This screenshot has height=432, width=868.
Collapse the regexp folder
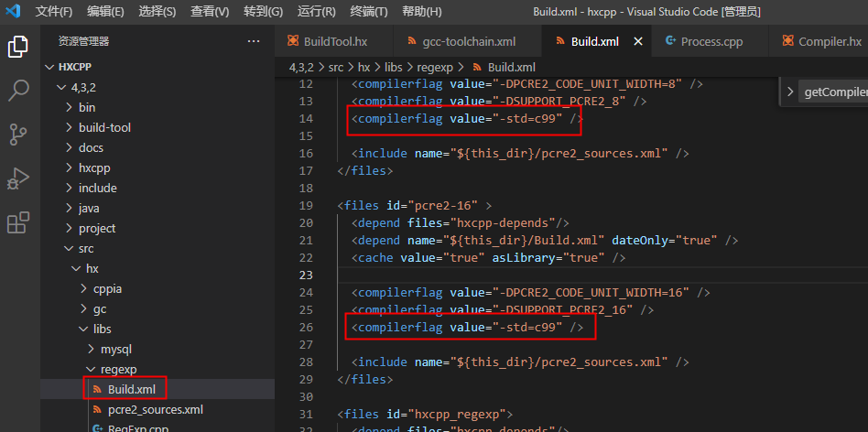119,369
